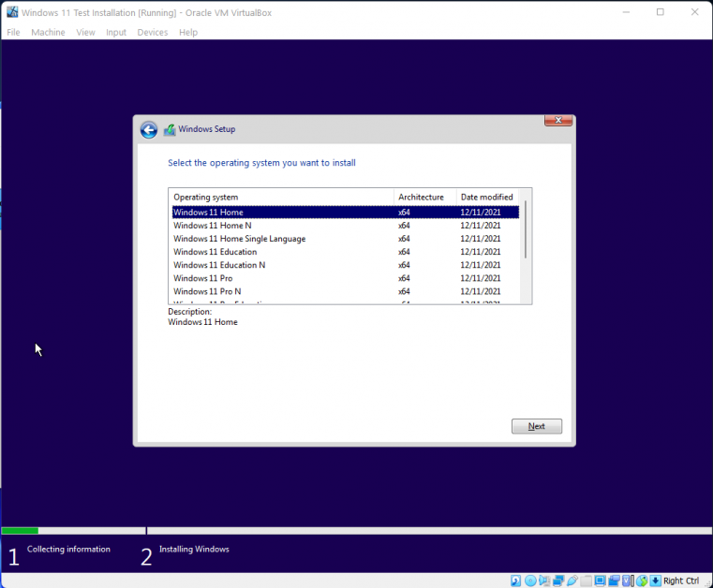Click the Date modified column header
The width and height of the screenshot is (713, 588).
(x=487, y=198)
